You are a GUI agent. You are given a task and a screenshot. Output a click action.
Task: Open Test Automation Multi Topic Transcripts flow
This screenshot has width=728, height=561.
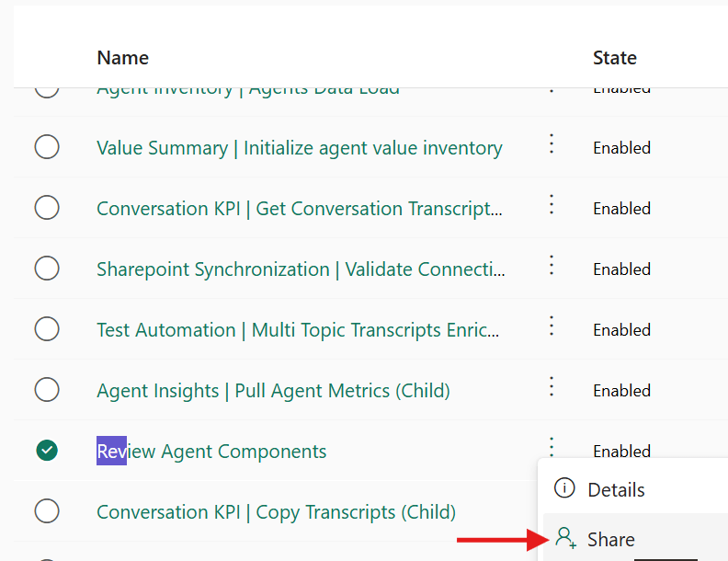click(x=298, y=330)
